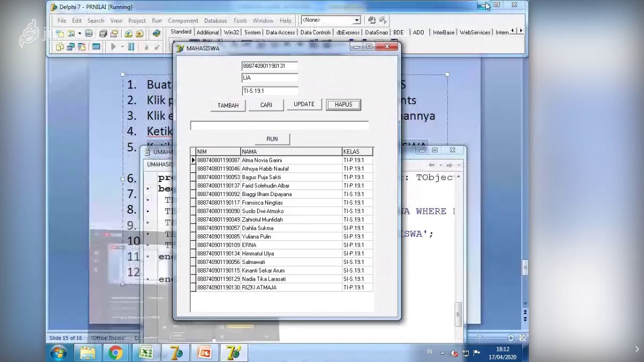Open the Tools menu
The image size is (644, 362).
click(x=240, y=21)
